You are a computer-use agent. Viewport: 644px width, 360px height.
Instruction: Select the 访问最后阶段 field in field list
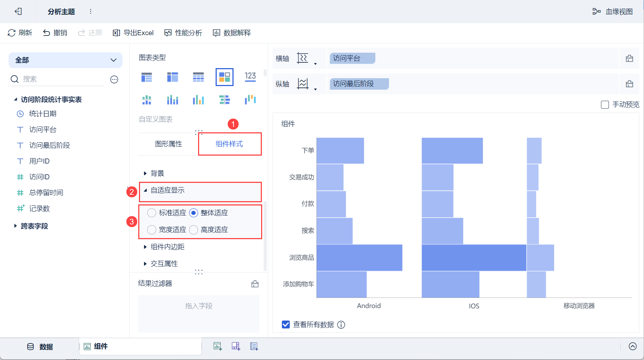pyautogui.click(x=49, y=145)
